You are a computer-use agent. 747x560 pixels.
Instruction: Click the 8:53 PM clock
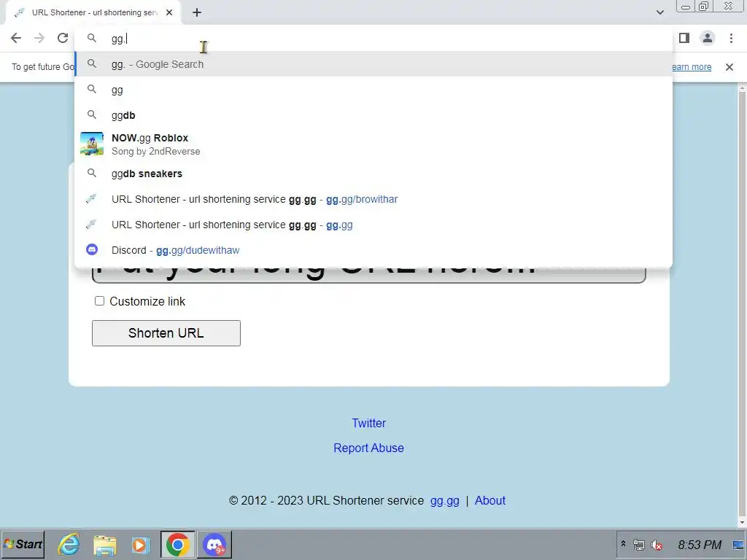(700, 545)
